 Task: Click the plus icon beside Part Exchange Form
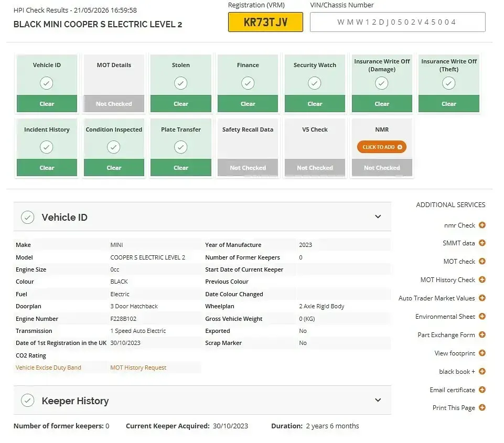pos(482,334)
